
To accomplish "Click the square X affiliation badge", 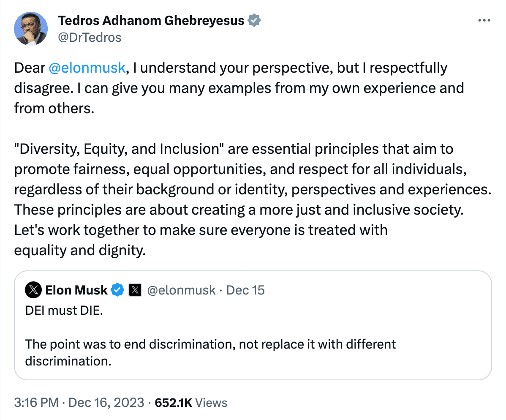I will point(135,290).
